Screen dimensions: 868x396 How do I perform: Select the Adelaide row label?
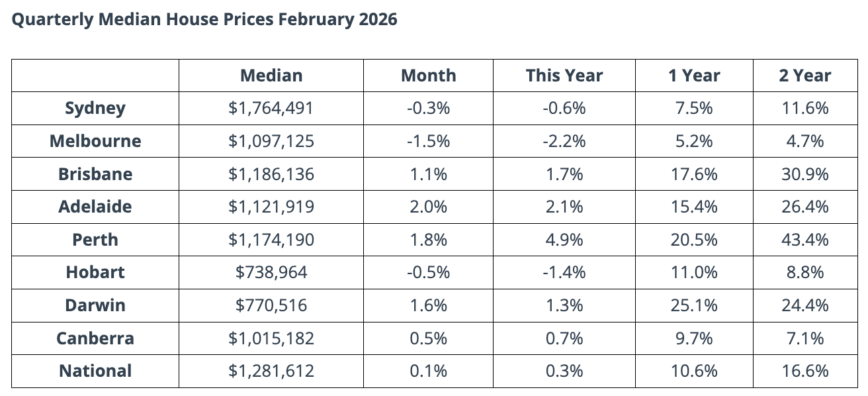pos(95,207)
